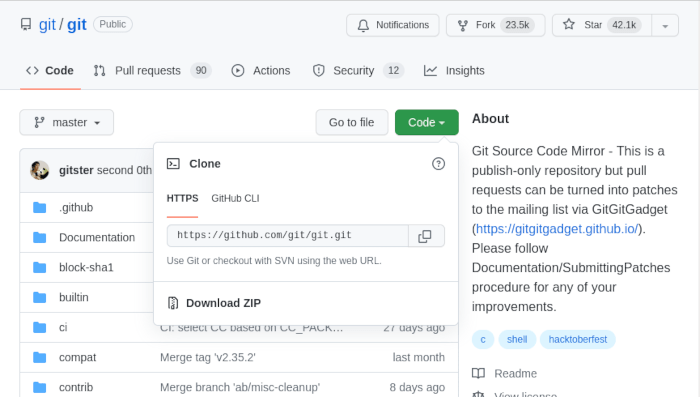Toggle the green Code dropdown button

click(426, 122)
